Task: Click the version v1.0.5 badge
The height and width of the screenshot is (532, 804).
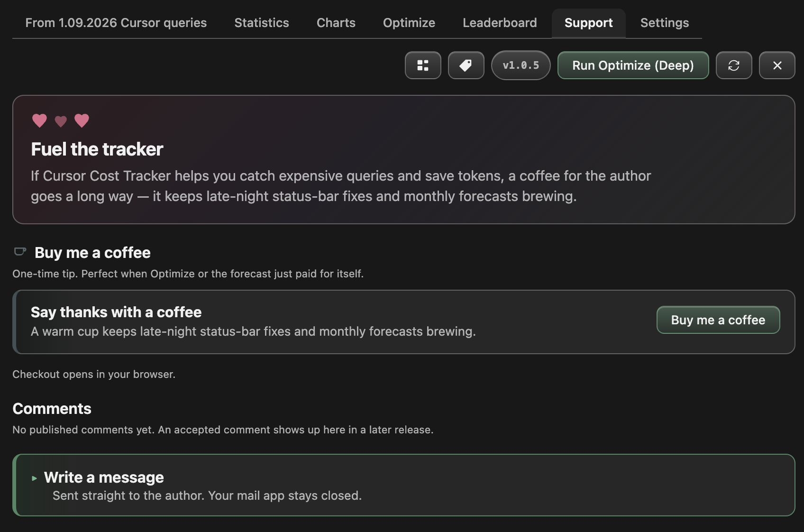Action: pyautogui.click(x=521, y=65)
